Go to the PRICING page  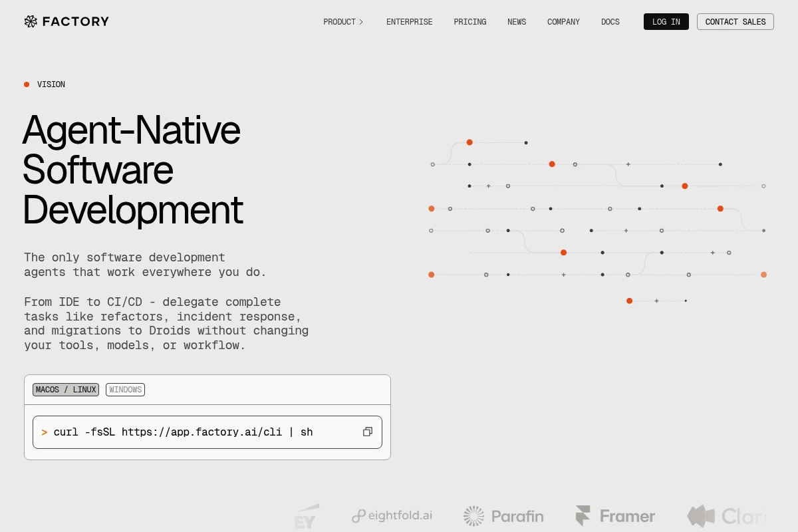pos(469,22)
